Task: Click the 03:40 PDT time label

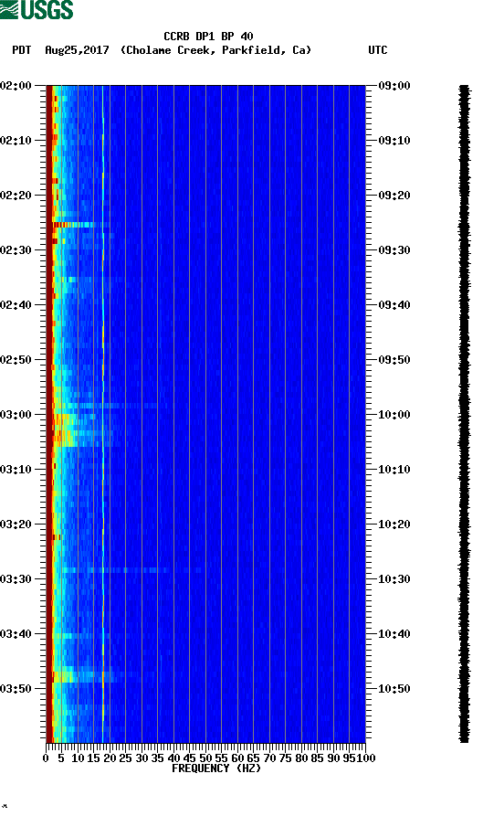Action: [x=16, y=634]
